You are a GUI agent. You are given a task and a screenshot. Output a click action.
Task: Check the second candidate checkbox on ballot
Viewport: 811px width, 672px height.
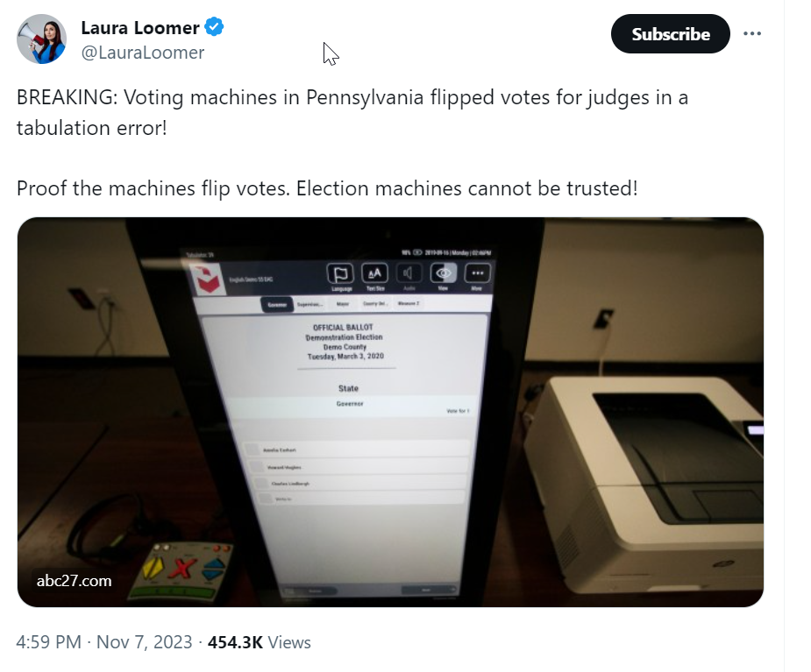coord(257,467)
